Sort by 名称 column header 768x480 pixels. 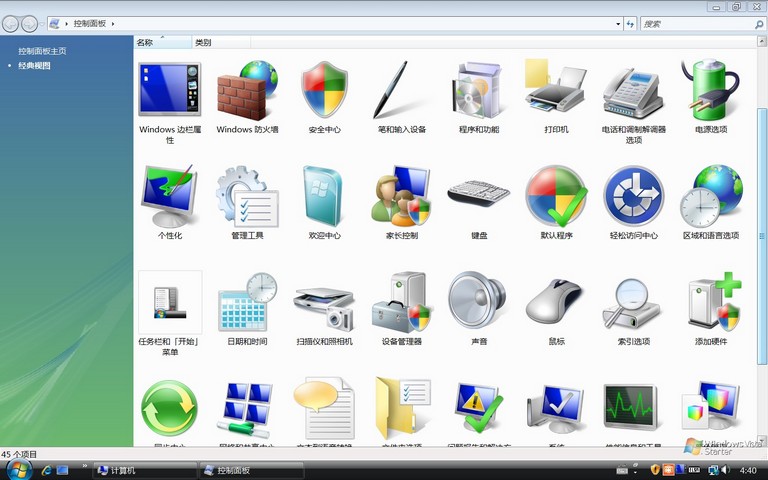[x=162, y=43]
